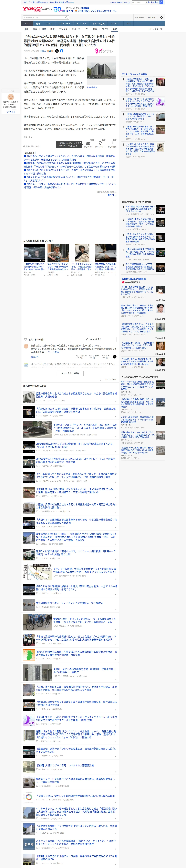Open the 有料 tab
186x868 pixels.
(128, 24)
